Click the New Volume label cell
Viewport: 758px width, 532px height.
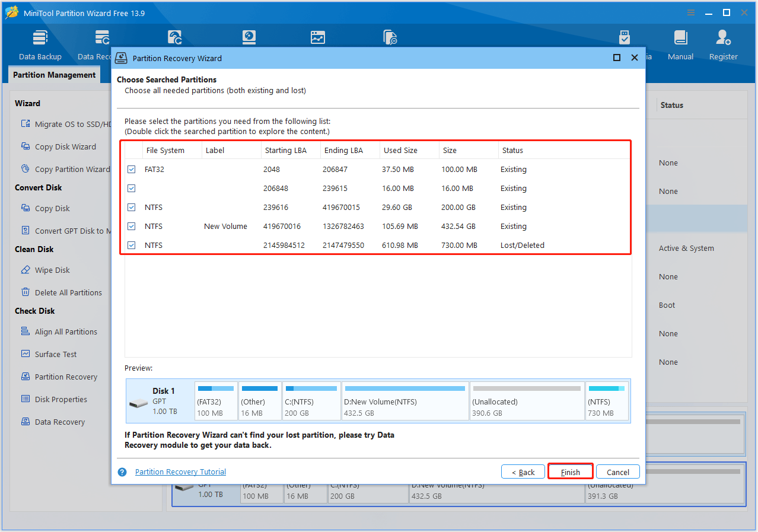pos(225,227)
